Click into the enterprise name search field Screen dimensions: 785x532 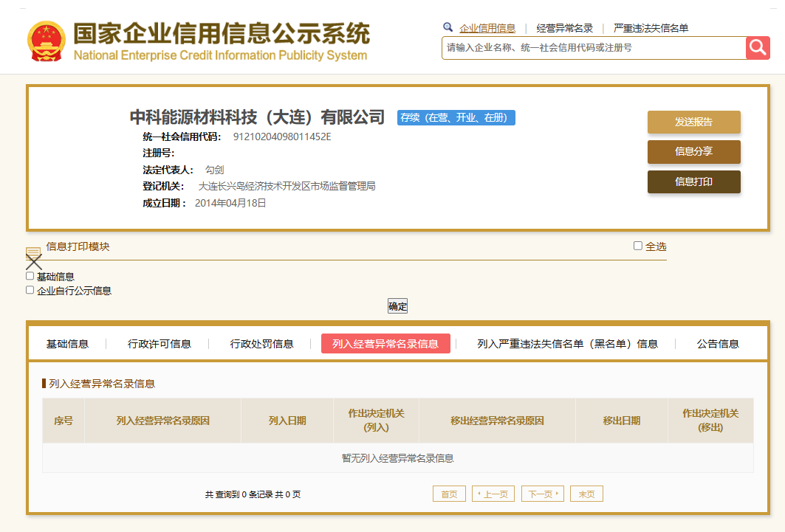pyautogui.click(x=593, y=48)
